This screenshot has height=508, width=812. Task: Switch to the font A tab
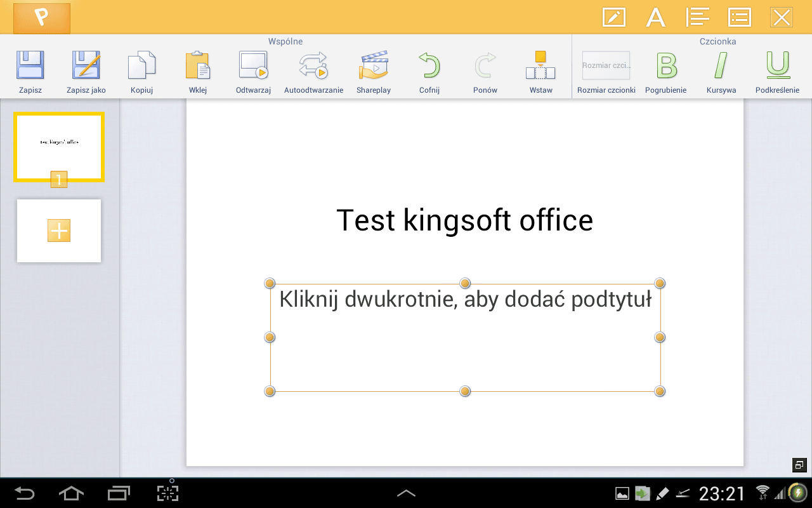pos(655,17)
